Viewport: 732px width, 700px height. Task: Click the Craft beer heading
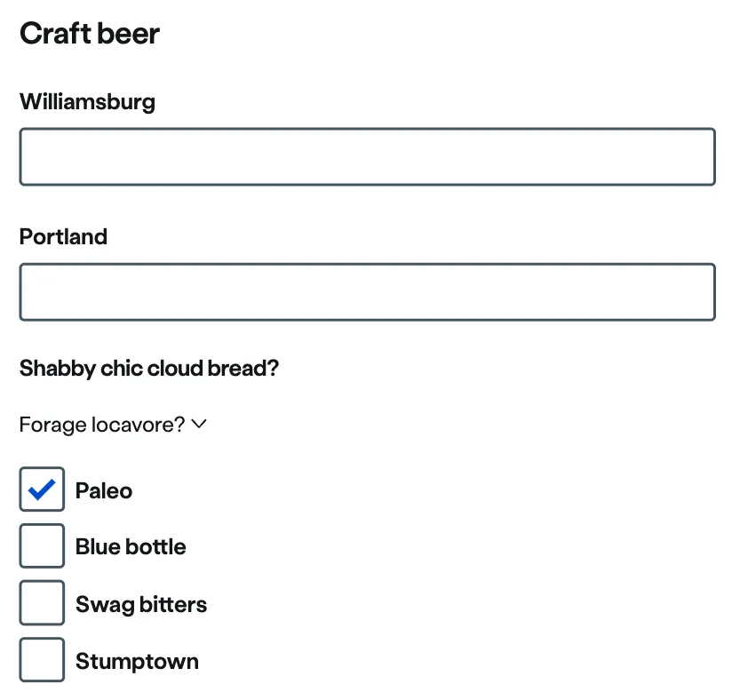[90, 34]
